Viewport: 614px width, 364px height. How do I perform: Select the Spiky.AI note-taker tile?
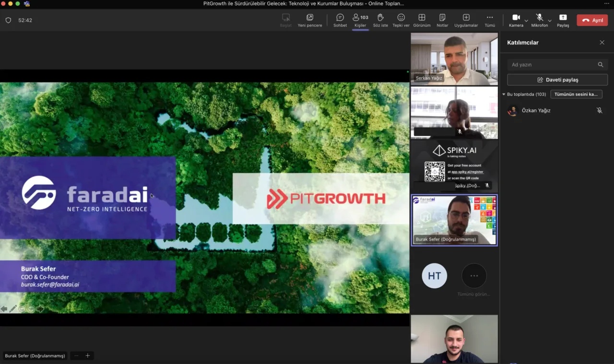tap(454, 166)
